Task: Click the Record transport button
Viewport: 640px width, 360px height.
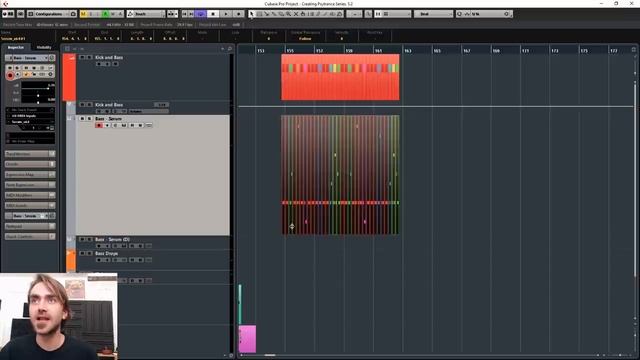Action: click(238, 14)
